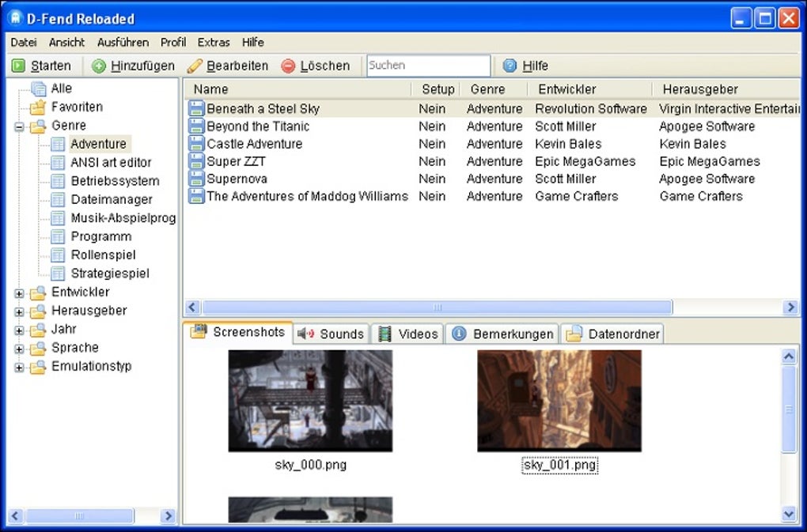Expand the Entwickler tree node
This screenshot has width=807, height=532.
pos(19,293)
